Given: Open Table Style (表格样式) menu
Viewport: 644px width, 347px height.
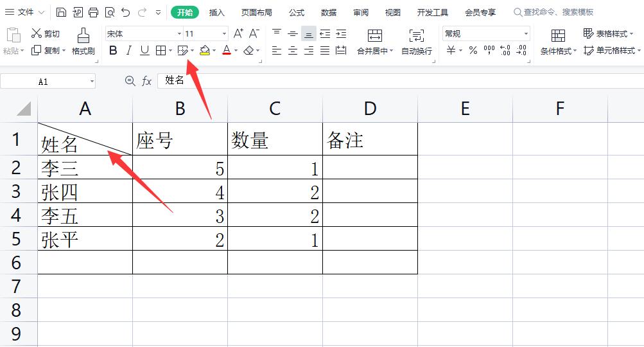Looking at the screenshot, I should tap(608, 33).
